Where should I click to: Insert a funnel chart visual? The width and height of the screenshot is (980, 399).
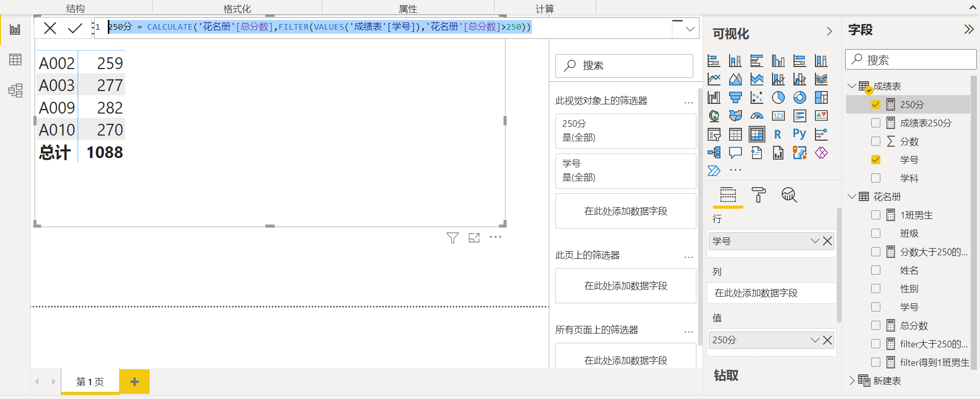(735, 97)
